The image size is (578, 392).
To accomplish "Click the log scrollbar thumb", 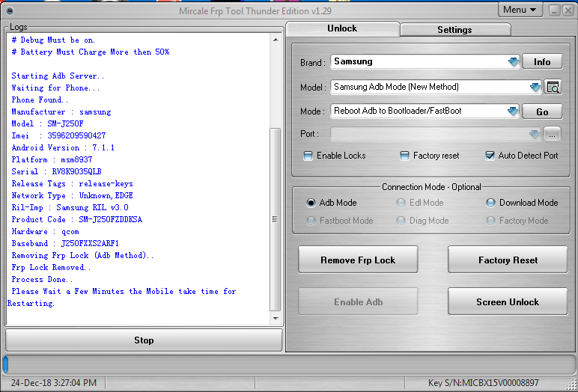I will pos(275,220).
